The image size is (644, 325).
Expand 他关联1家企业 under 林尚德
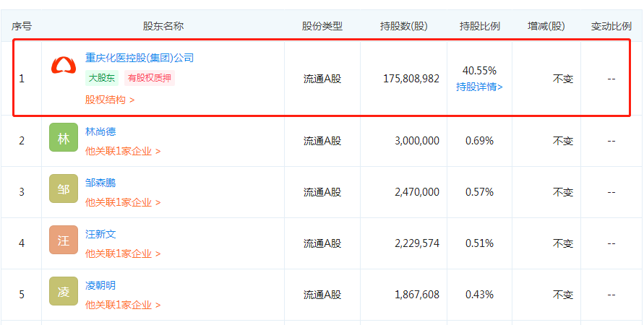pos(123,152)
